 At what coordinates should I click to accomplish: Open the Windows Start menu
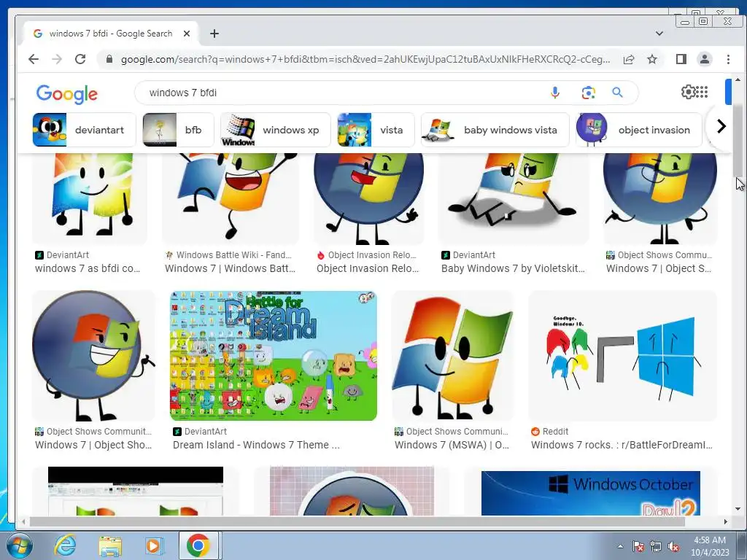[x=20, y=545]
